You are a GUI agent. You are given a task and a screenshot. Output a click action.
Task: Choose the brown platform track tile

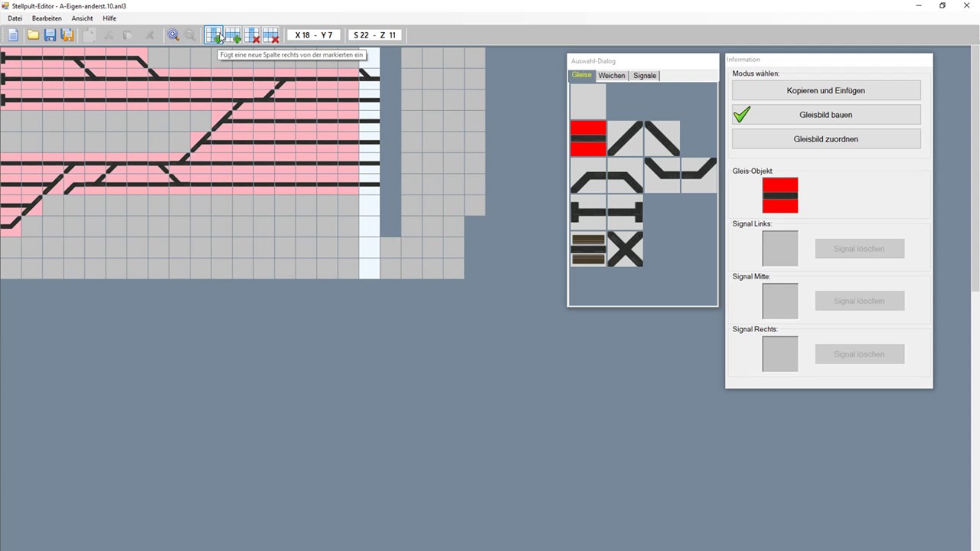coord(588,249)
